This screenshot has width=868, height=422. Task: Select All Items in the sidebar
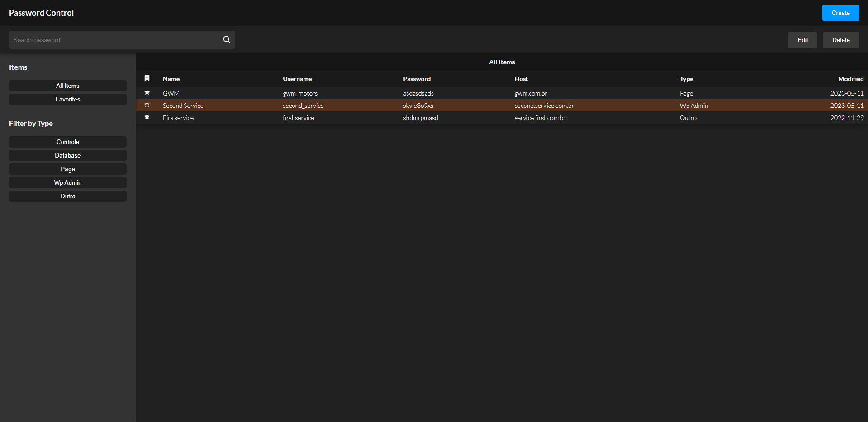pos(67,86)
